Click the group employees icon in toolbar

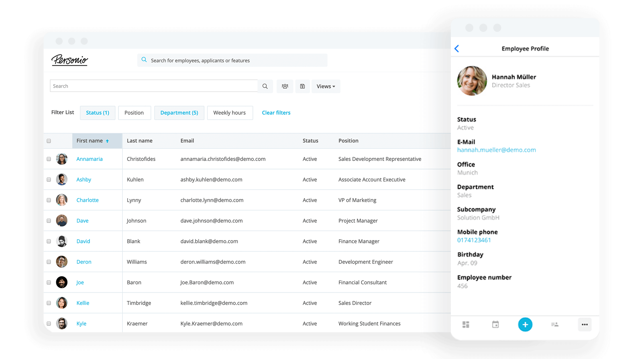tap(285, 86)
